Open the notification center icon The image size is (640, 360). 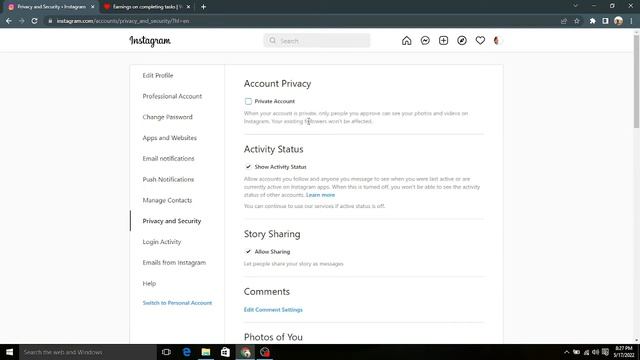[605, 352]
